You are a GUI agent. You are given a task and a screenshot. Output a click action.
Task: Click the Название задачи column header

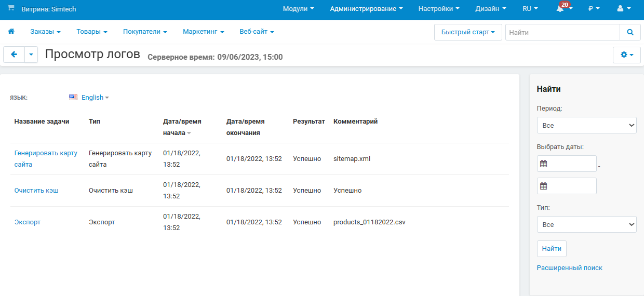42,122
